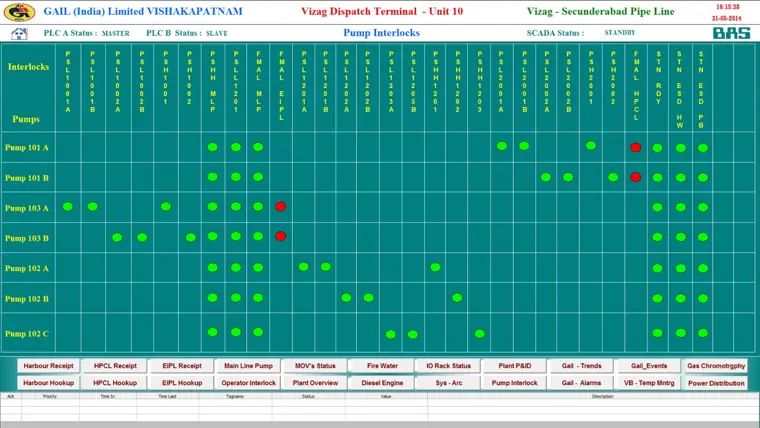
Task: Click Pump 102 B STN ESD HW green indicator
Action: (681, 299)
